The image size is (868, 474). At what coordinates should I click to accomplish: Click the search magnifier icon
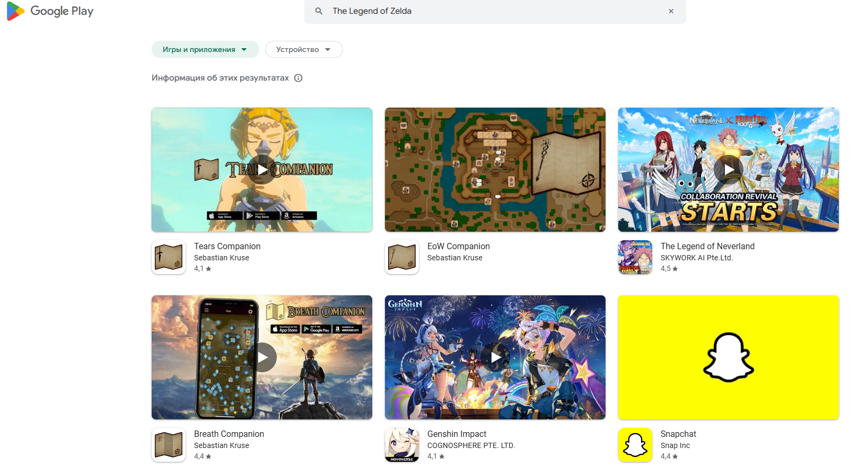coord(319,11)
